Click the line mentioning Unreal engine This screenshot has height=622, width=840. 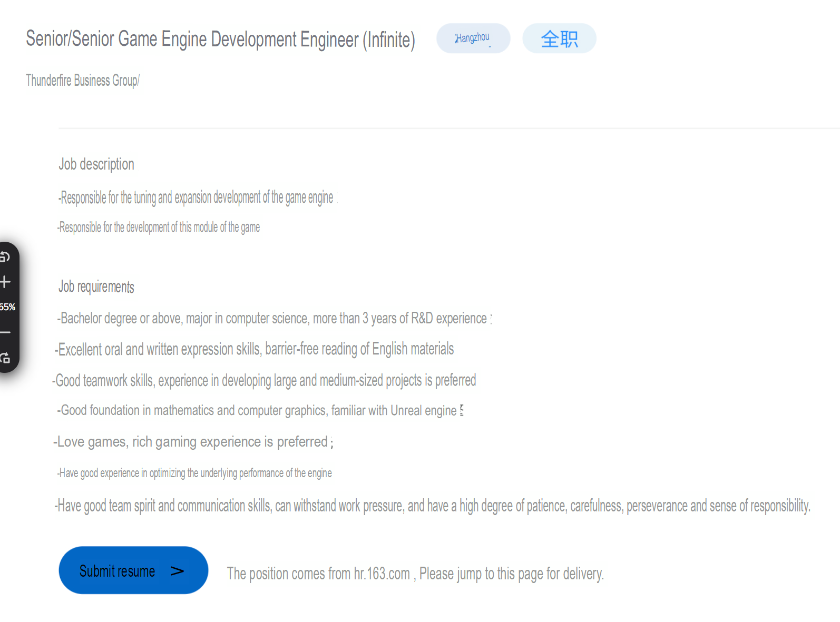pos(260,410)
